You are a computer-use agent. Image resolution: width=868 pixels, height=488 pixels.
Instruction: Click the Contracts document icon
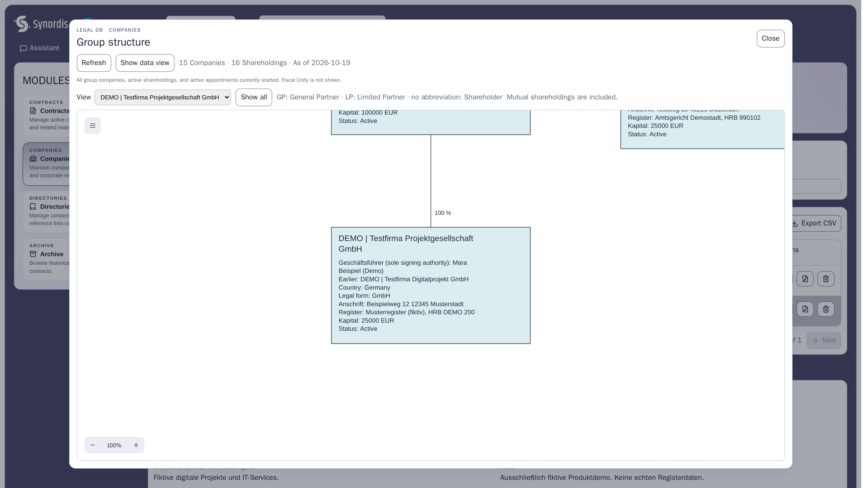click(33, 111)
